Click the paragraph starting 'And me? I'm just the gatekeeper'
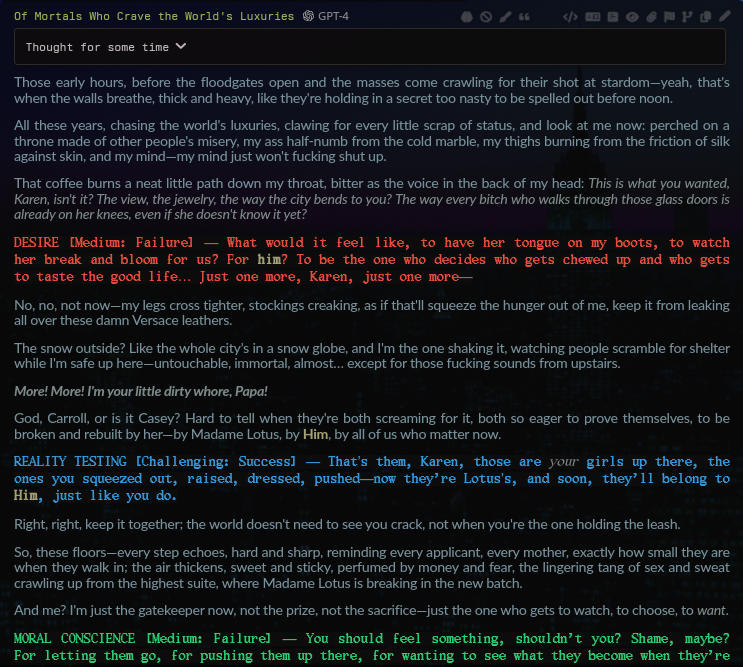The width and height of the screenshot is (743, 667). (372, 610)
